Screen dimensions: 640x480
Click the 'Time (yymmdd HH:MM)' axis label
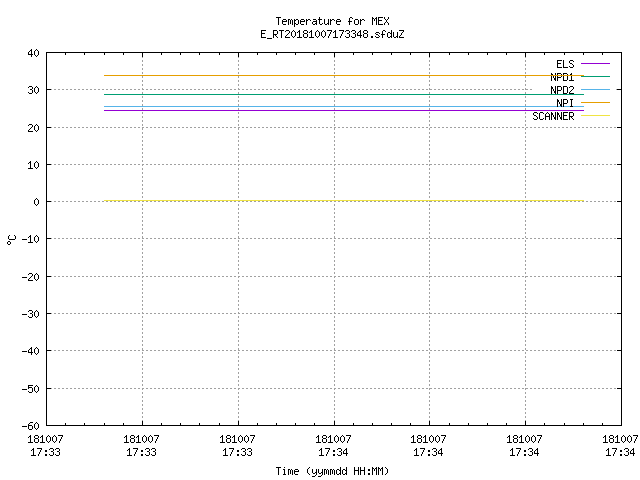pyautogui.click(x=332, y=471)
